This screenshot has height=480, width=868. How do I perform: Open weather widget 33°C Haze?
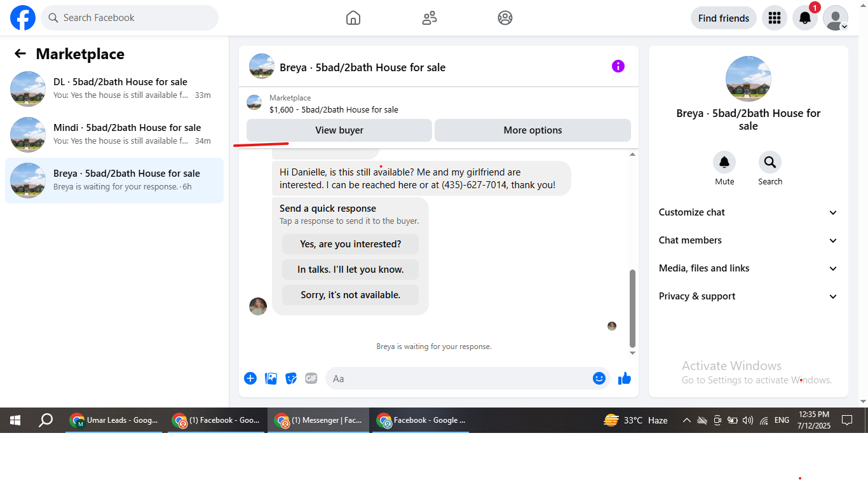635,420
